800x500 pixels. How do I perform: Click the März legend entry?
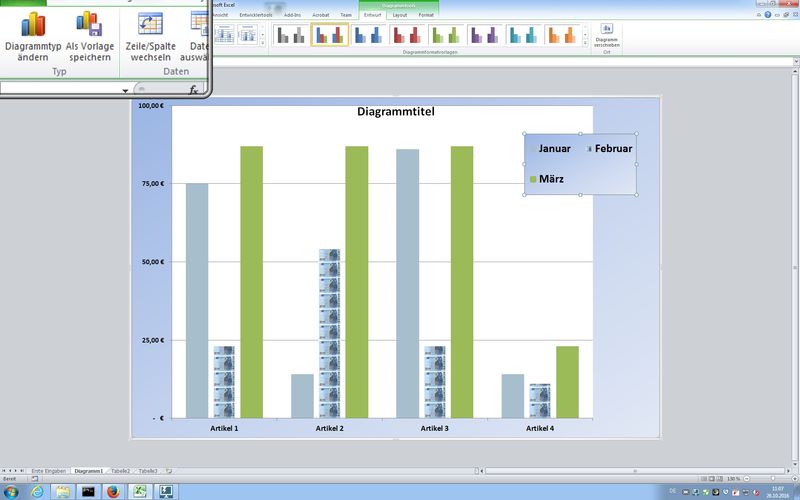551,179
